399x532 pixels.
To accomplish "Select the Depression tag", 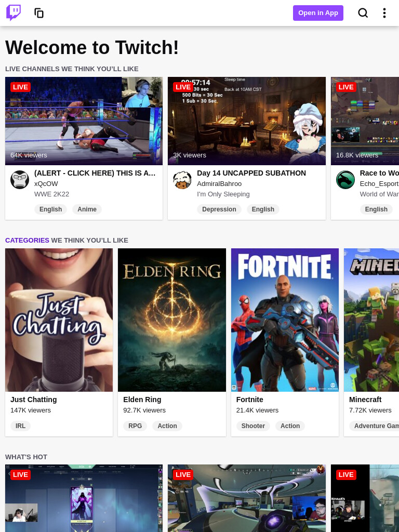I will click(x=219, y=209).
